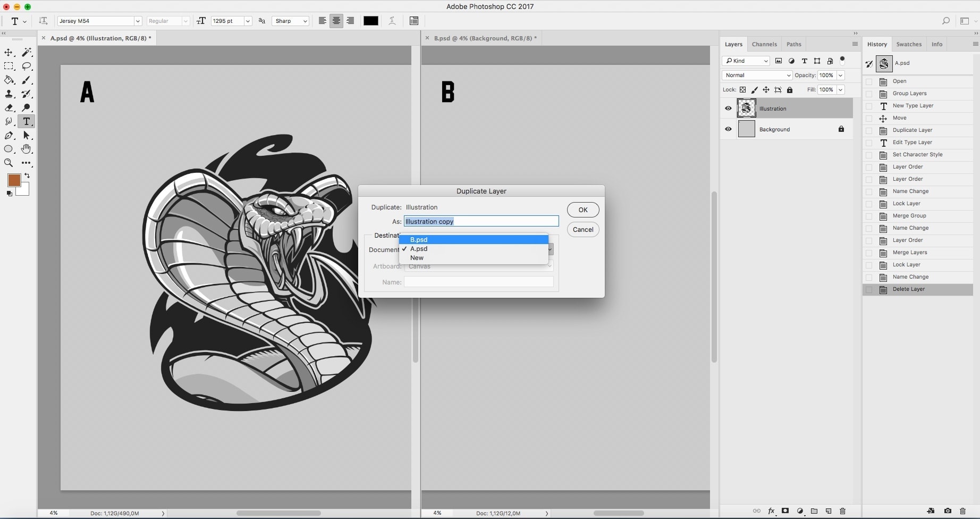Click the brown foreground color swatch
The width and height of the screenshot is (980, 519).
[13, 180]
